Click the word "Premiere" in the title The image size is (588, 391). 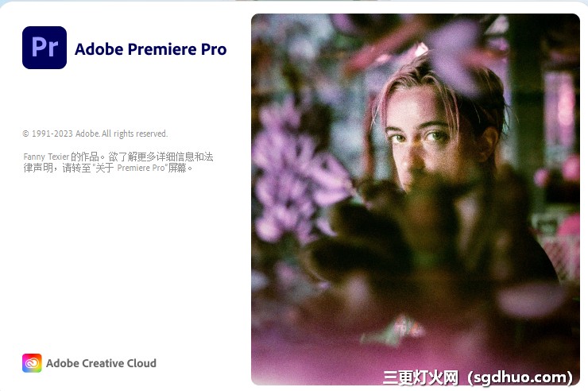(x=162, y=49)
